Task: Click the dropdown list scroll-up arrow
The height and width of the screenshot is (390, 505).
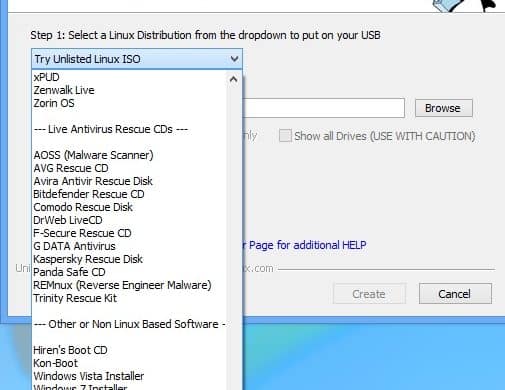Action: coord(234,79)
